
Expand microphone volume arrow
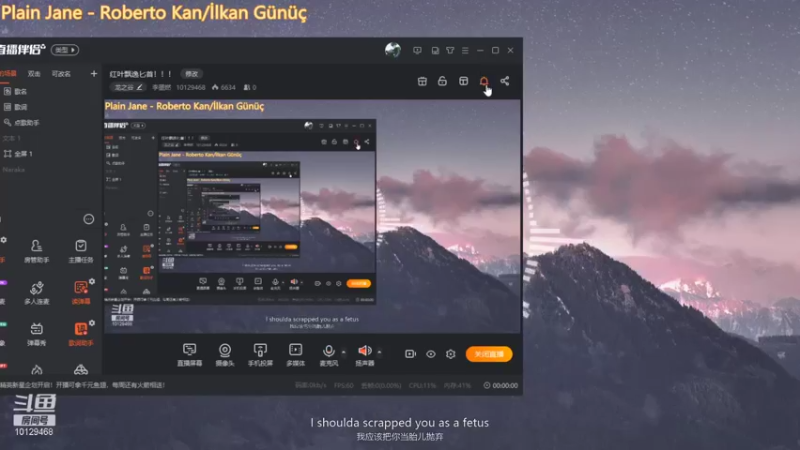(343, 352)
